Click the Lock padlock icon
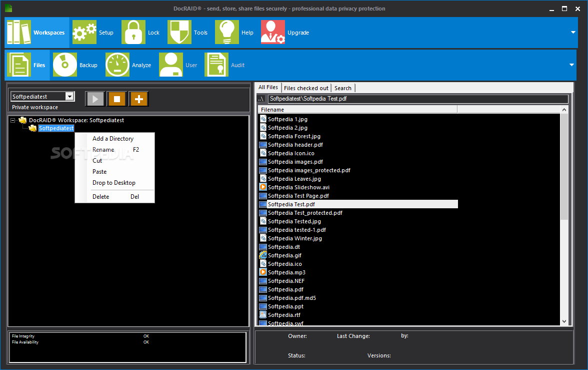Screen dimensions: 588x370 tap(133, 33)
